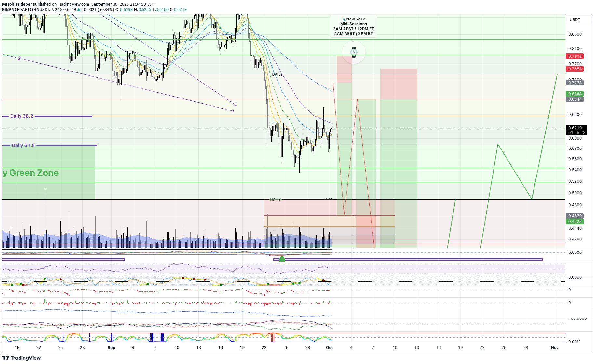Click the purple wave label 2
The height and width of the screenshot is (364, 595).
click(19, 58)
